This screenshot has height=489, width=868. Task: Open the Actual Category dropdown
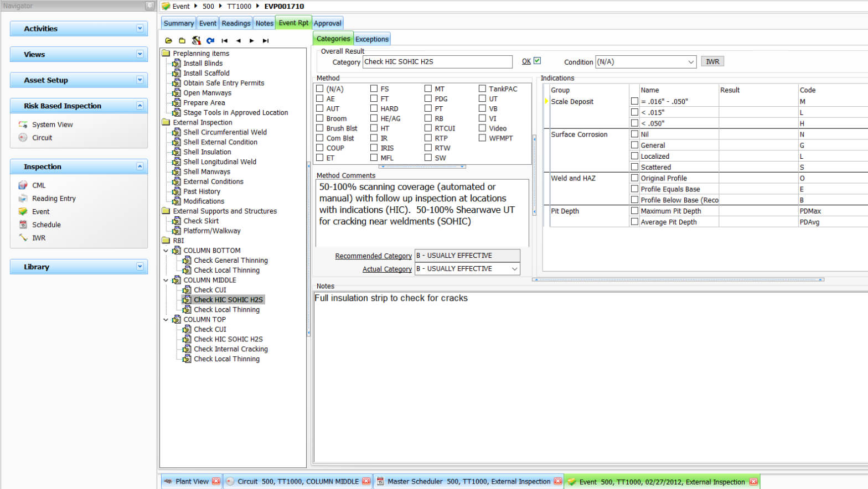click(x=514, y=269)
